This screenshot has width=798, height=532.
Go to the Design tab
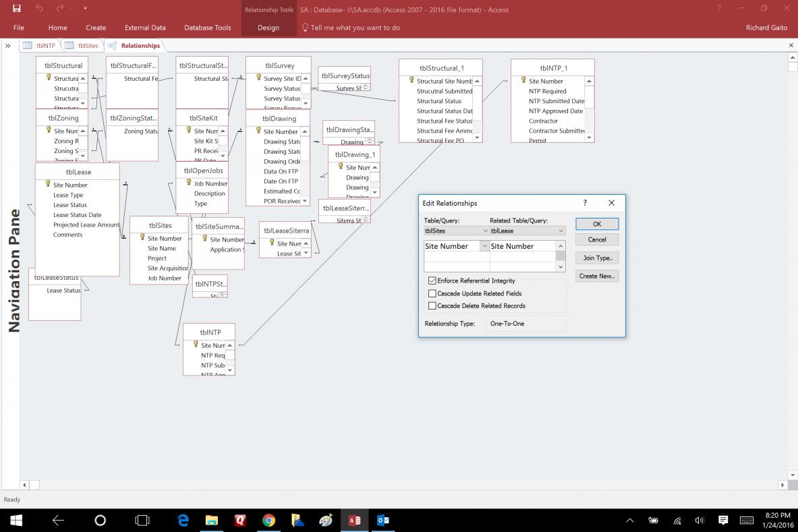[x=268, y=28]
